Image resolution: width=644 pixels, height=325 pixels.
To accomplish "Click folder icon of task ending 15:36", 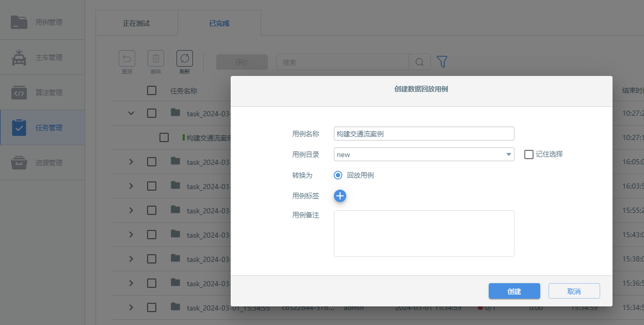I will (x=175, y=283).
